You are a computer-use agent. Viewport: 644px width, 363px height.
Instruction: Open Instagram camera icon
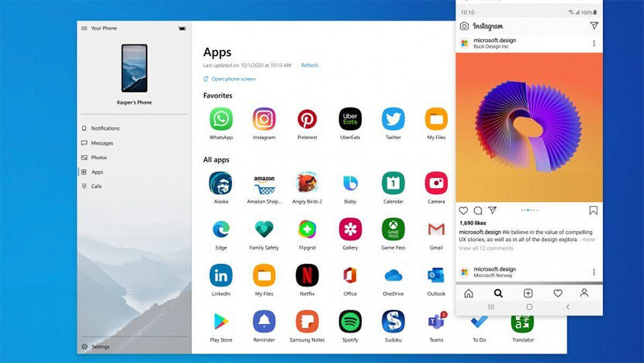[464, 26]
